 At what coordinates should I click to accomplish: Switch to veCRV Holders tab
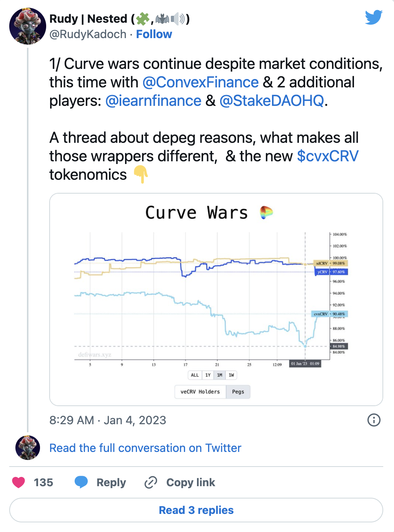[x=200, y=391]
